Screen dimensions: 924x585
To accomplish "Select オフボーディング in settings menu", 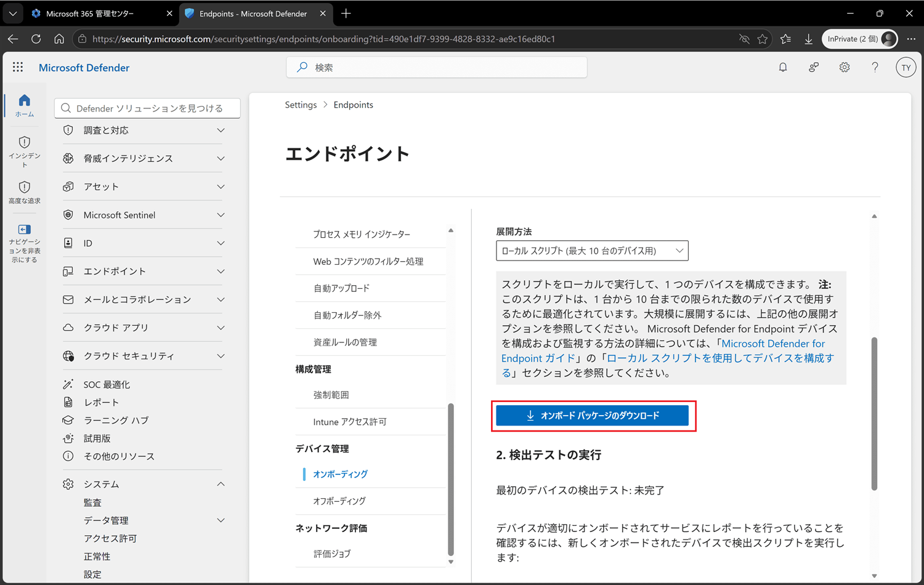I will point(339,501).
